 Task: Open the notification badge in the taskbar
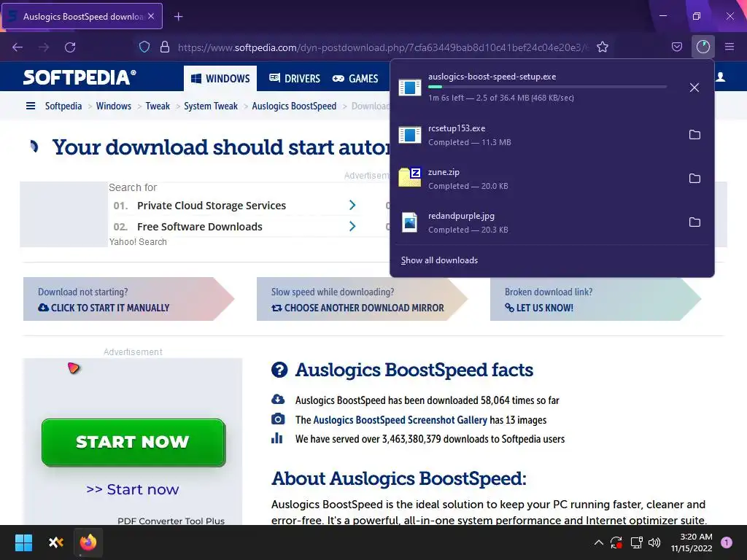727,542
